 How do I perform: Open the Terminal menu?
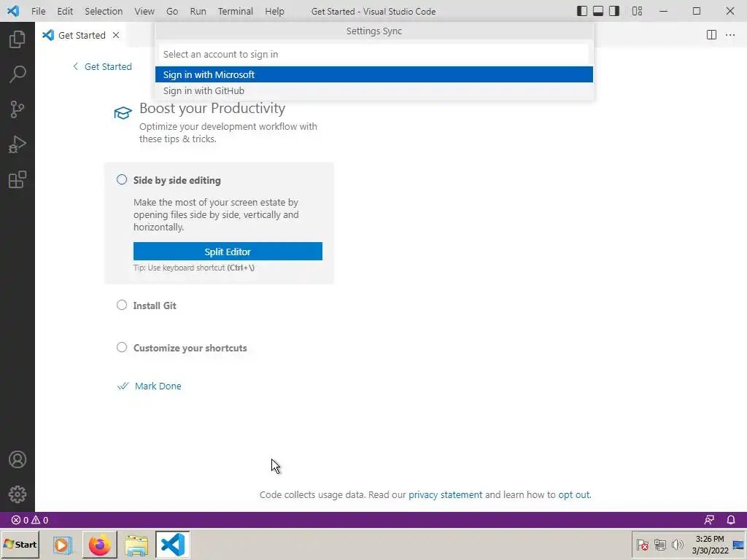[x=236, y=11]
